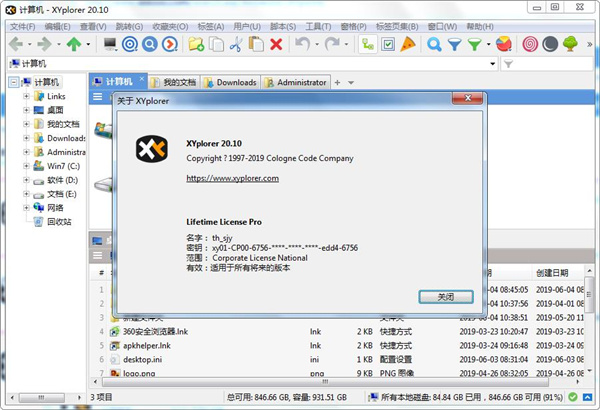Select 回收站 in the folder tree
This screenshot has width=600, height=410.
(x=59, y=222)
